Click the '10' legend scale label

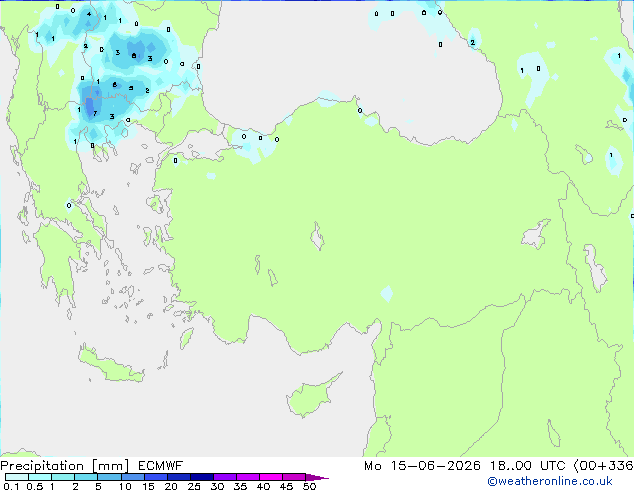[125, 486]
